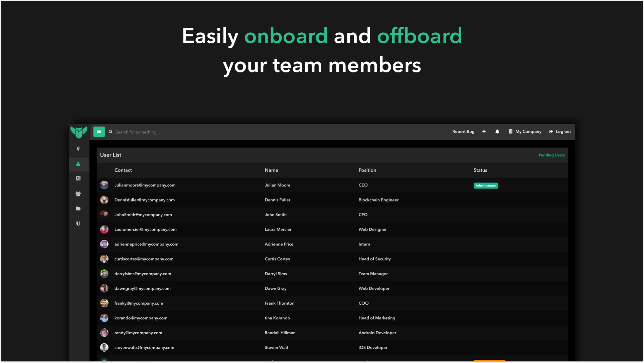The image size is (644, 363).
Task: Click the owl logo in the top-left corner
Action: click(x=78, y=131)
